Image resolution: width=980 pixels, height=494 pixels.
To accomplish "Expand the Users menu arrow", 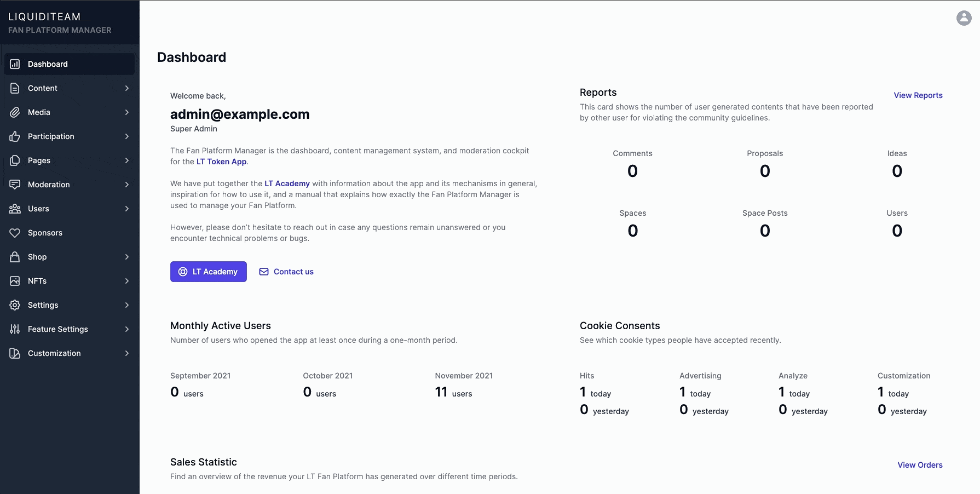I will pyautogui.click(x=127, y=209).
